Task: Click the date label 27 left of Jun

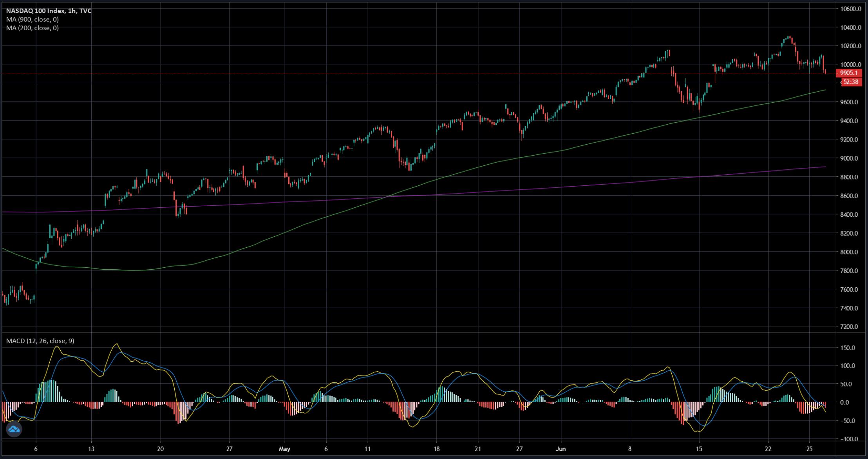Action: pyautogui.click(x=519, y=449)
